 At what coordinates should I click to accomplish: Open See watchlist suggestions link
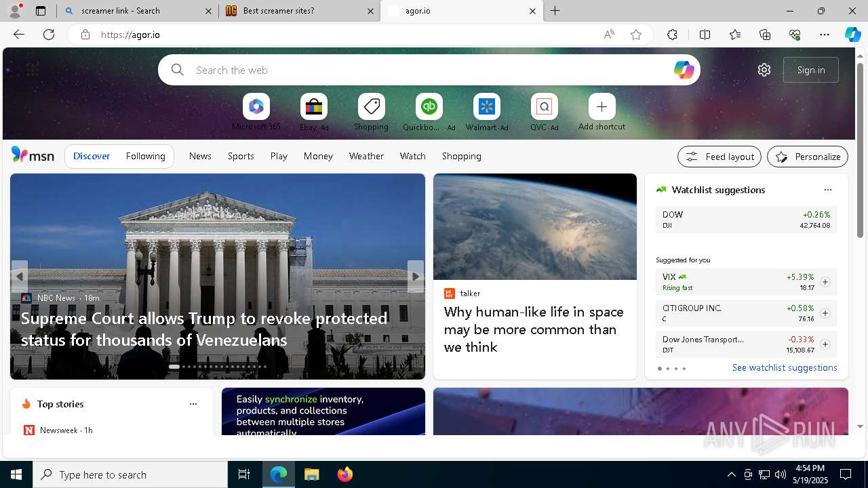click(x=785, y=367)
